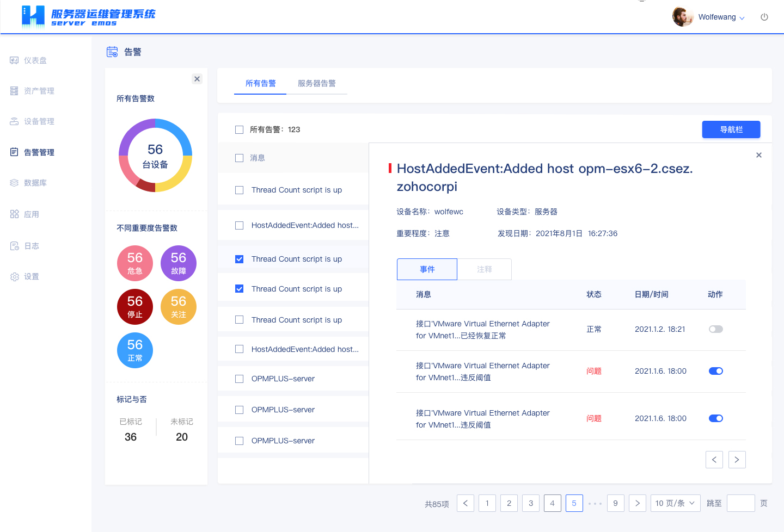Select the 注释 tab in detail panel
This screenshot has width=784, height=532.
click(x=484, y=269)
